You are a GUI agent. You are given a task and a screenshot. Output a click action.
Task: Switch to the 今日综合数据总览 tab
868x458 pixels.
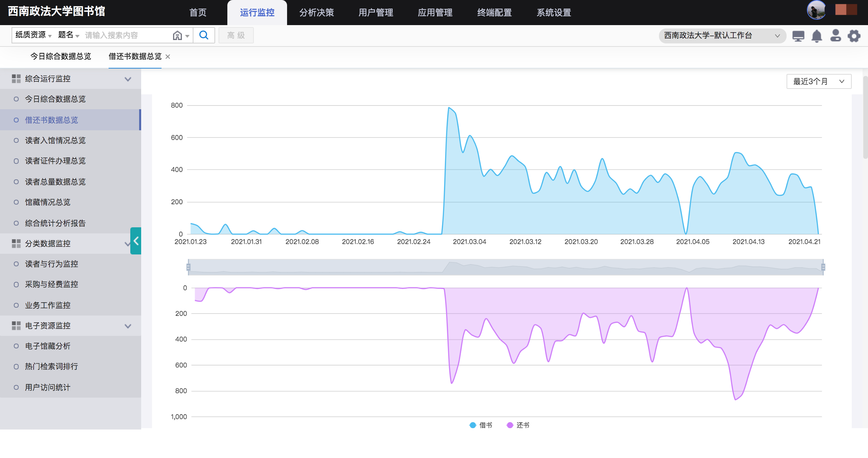[61, 56]
